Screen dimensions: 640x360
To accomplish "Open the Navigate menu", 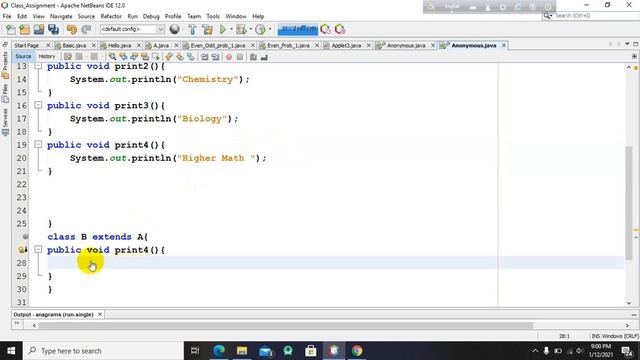I will click(61, 16).
